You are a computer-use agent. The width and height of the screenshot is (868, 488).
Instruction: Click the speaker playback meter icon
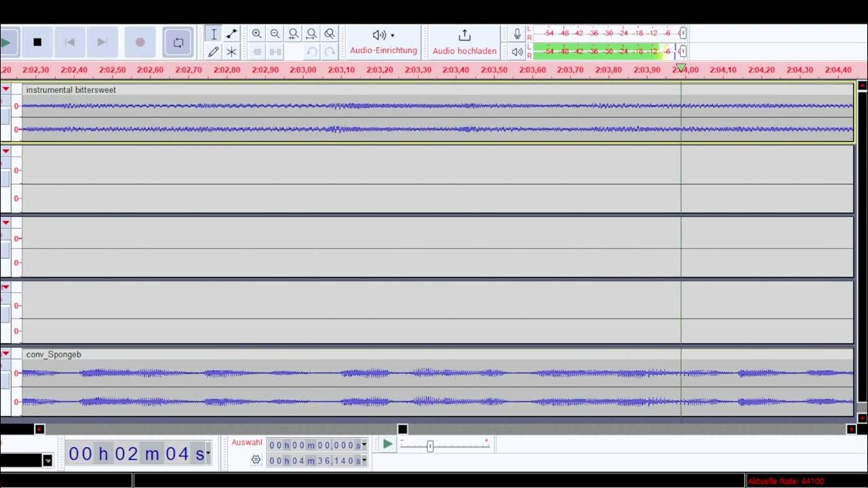pyautogui.click(x=517, y=52)
